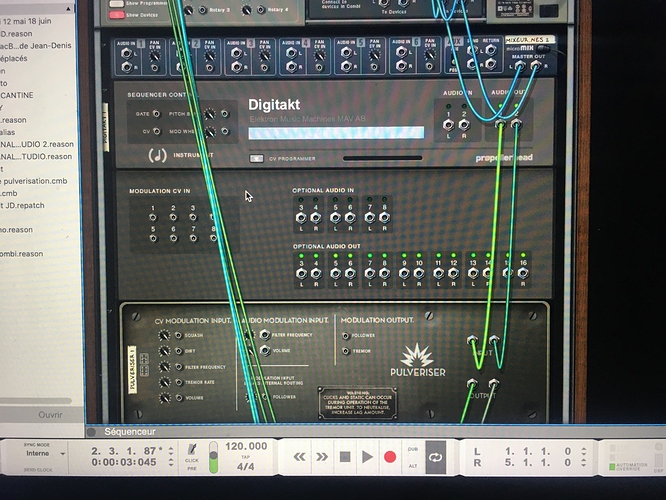
Task: Click the microMIX Master Out L jack
Action: (x=519, y=66)
